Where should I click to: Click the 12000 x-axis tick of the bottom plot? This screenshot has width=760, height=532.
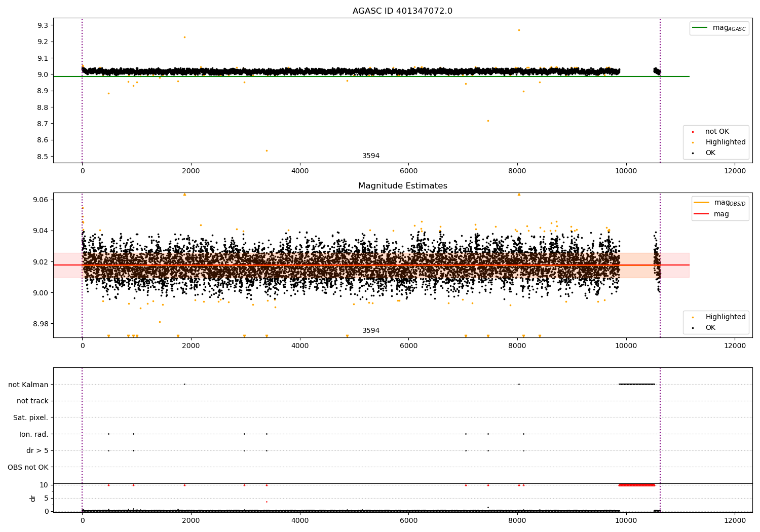tap(735, 520)
